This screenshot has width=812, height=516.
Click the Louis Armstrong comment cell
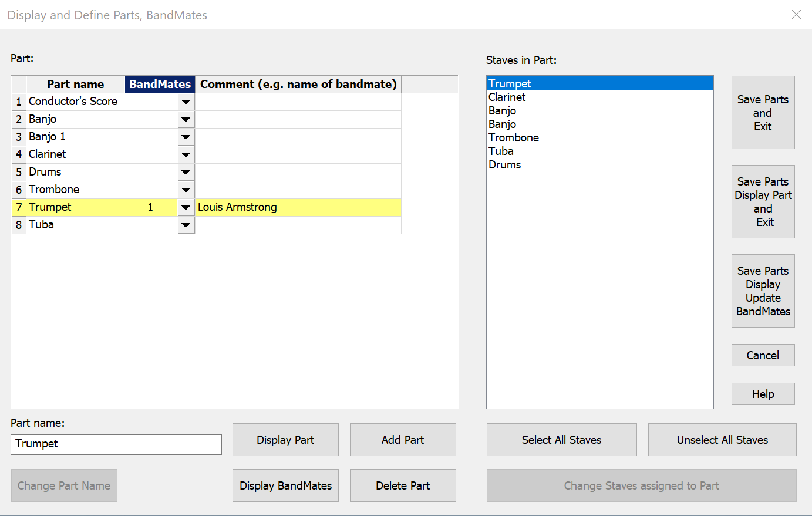pos(298,207)
